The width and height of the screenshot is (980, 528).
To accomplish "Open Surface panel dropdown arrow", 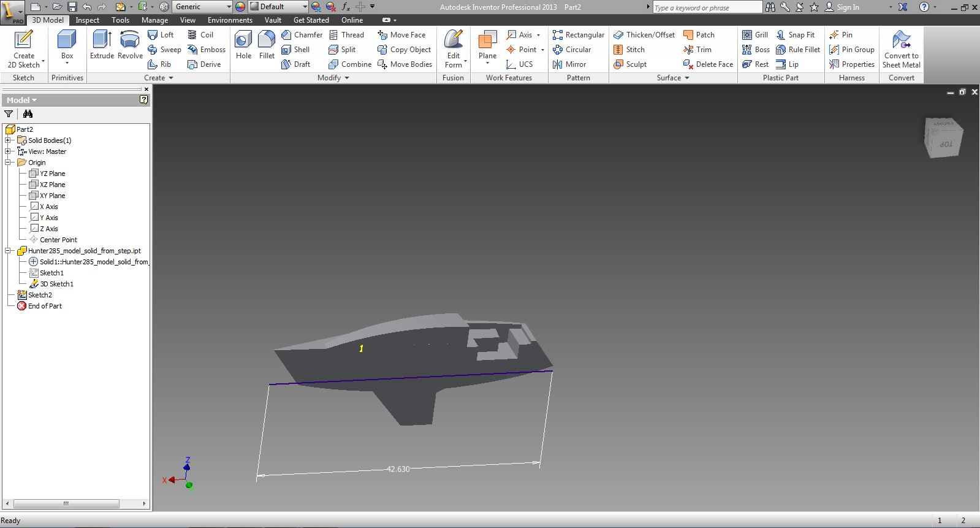I will [687, 78].
